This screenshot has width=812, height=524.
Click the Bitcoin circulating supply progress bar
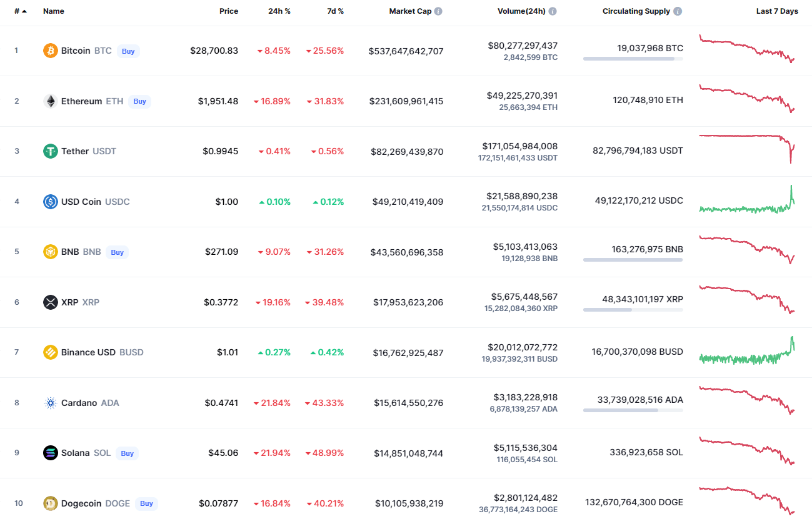pos(633,59)
